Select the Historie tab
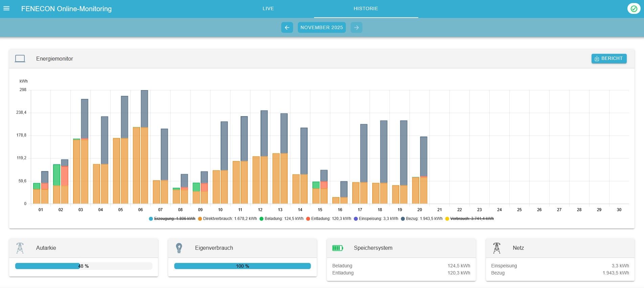644x288 pixels. 366,8
